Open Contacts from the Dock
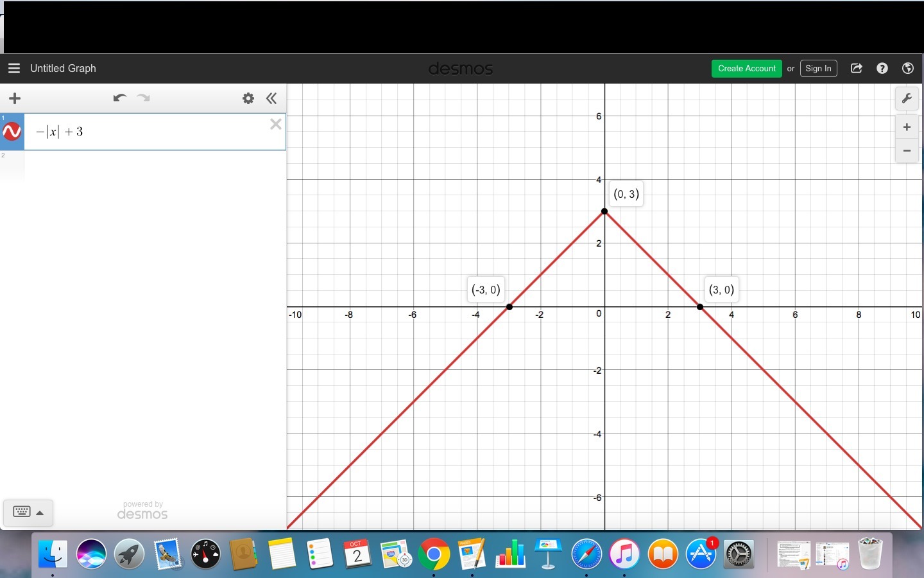The image size is (924, 578). point(244,554)
